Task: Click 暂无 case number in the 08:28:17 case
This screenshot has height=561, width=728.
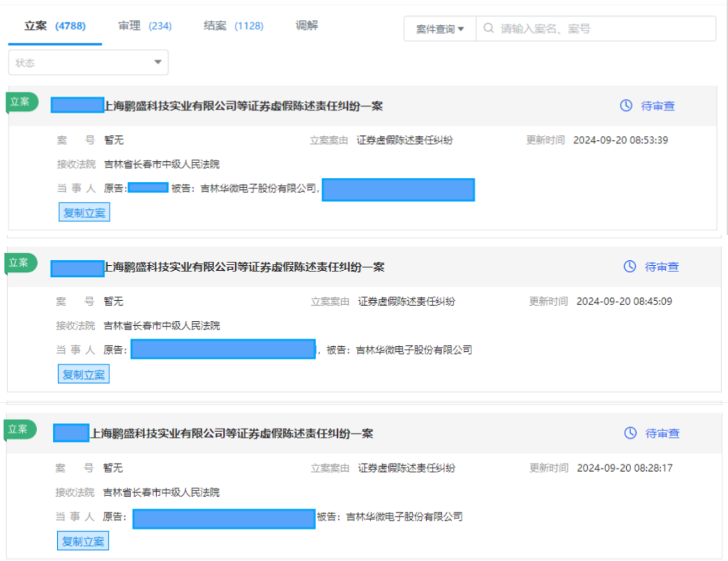Action: click(x=113, y=468)
